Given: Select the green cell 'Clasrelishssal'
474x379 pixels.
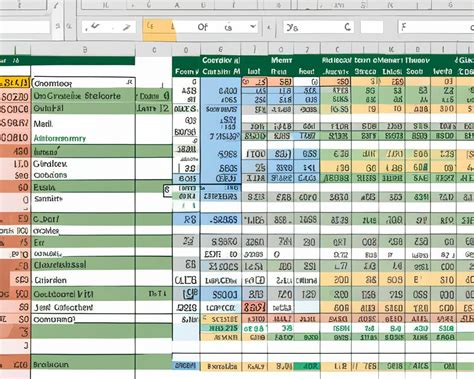Looking at the screenshot, I should 83,265.
